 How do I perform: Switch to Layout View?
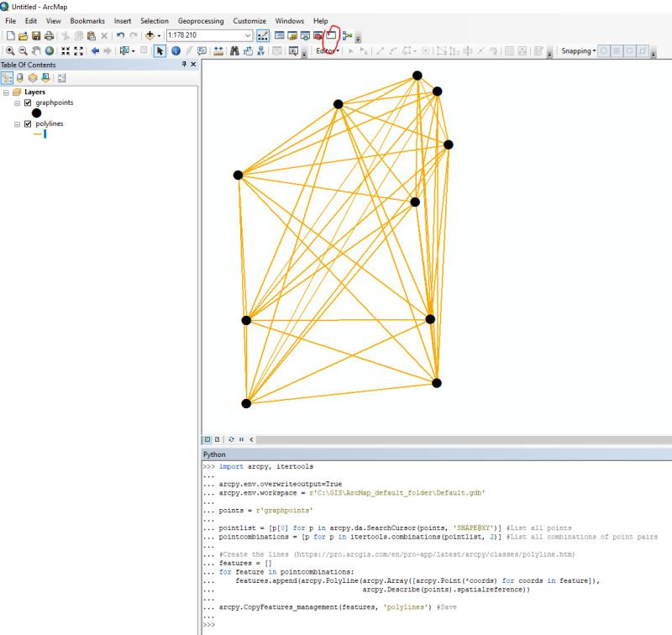218,438
